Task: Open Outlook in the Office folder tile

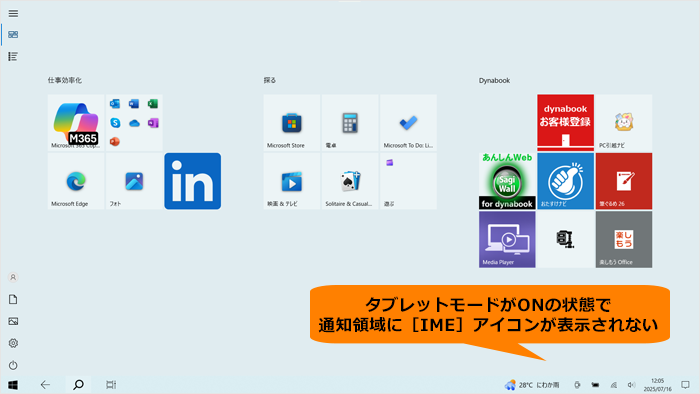Action: click(x=115, y=104)
